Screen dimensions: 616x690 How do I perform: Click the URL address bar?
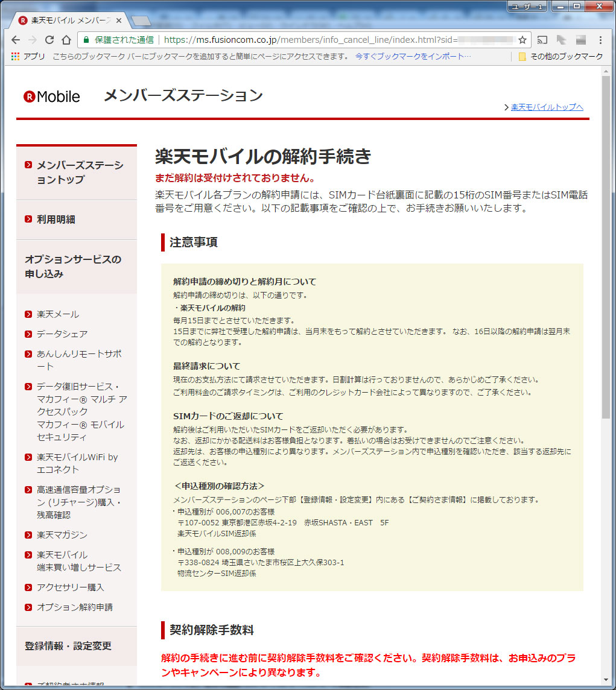338,40
